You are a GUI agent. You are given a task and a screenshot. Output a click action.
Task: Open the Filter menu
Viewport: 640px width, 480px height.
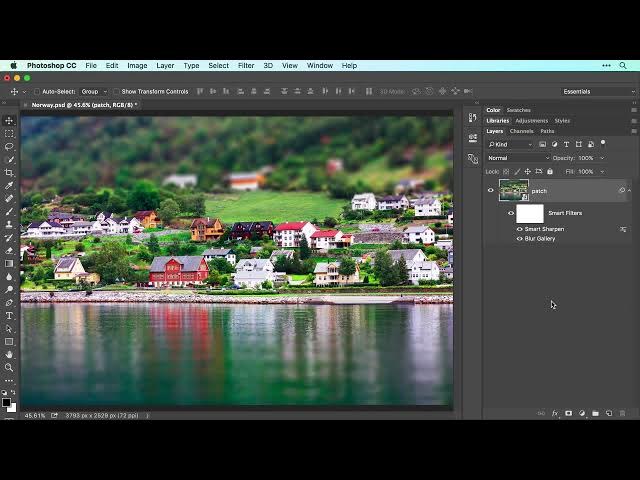(246, 65)
